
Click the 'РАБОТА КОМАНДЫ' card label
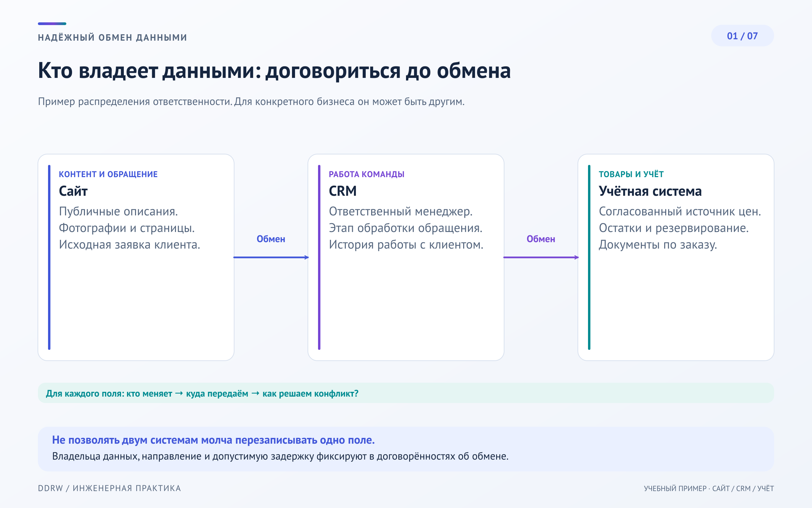[x=366, y=174]
